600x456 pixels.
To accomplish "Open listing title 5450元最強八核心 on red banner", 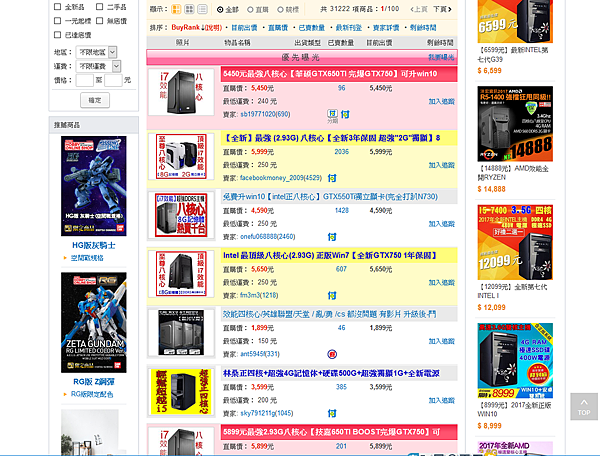I will point(330,74).
